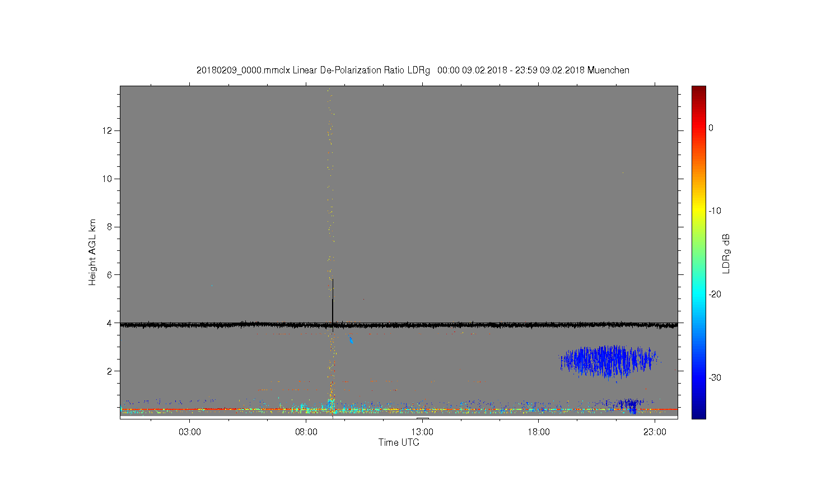840x504 pixels.
Task: Click the 08:00 time tick label
Action: (x=306, y=432)
